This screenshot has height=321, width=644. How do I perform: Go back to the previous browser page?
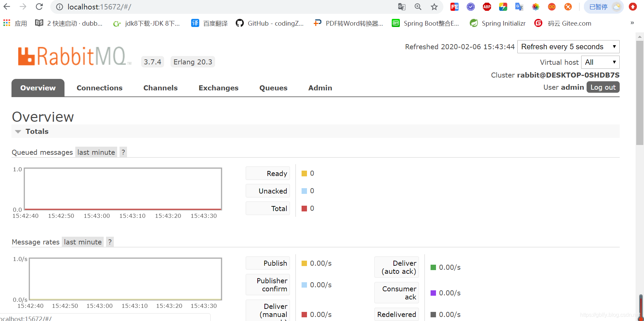(x=7, y=7)
